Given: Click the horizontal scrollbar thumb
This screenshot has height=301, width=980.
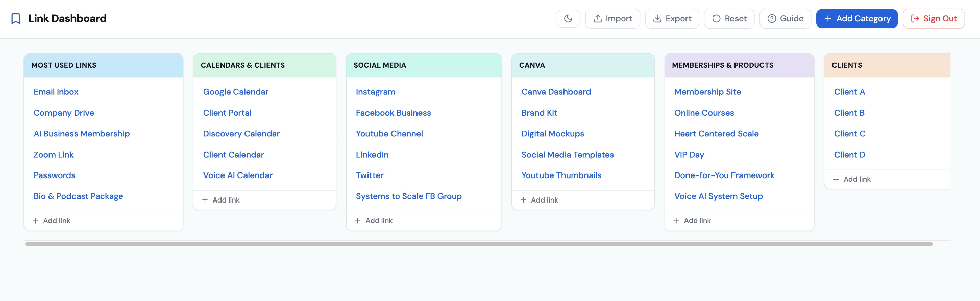Looking at the screenshot, I should click(479, 244).
